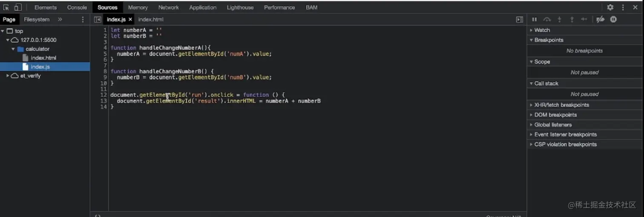Image resolution: width=644 pixels, height=217 pixels.
Task: Pause script execution
Action: [x=535, y=20]
